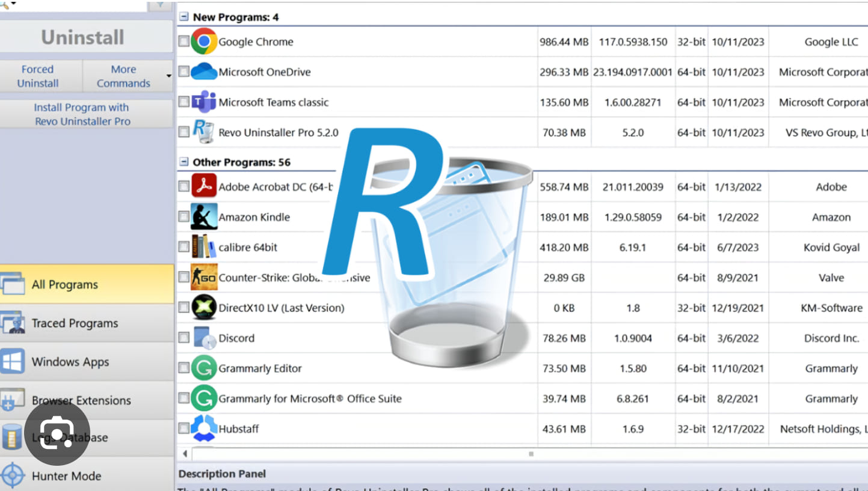Click the Grammarly Editor icon
The image size is (868, 491).
pyautogui.click(x=204, y=368)
